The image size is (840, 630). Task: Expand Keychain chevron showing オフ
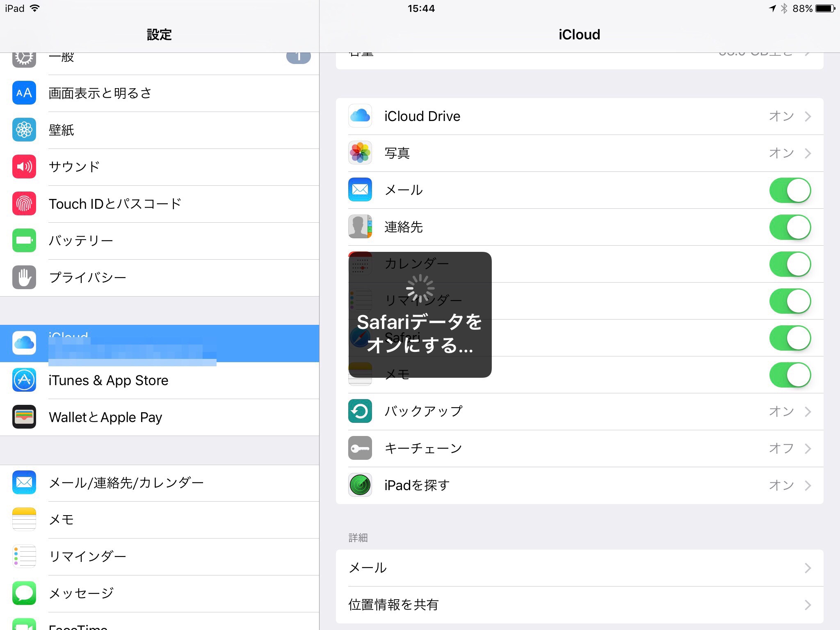click(x=807, y=448)
